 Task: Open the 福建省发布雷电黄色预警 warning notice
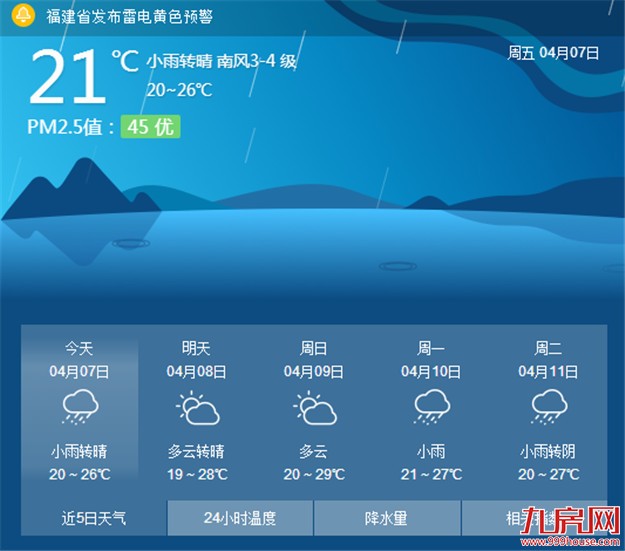130,16
